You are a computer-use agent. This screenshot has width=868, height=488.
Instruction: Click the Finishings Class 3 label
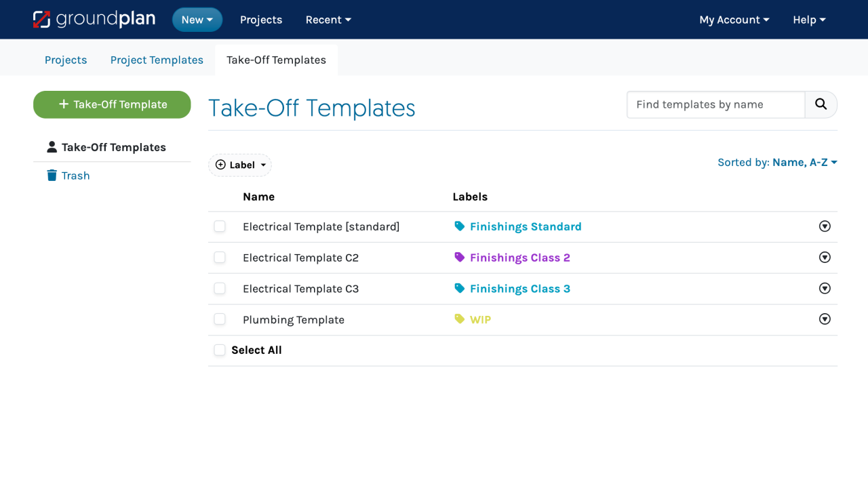520,289
